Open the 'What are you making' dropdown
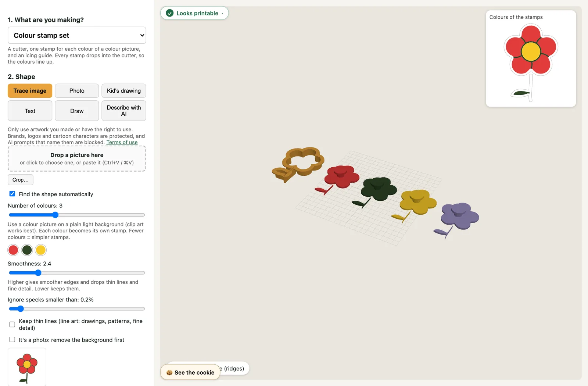The height and width of the screenshot is (386, 588). pyautogui.click(x=77, y=35)
